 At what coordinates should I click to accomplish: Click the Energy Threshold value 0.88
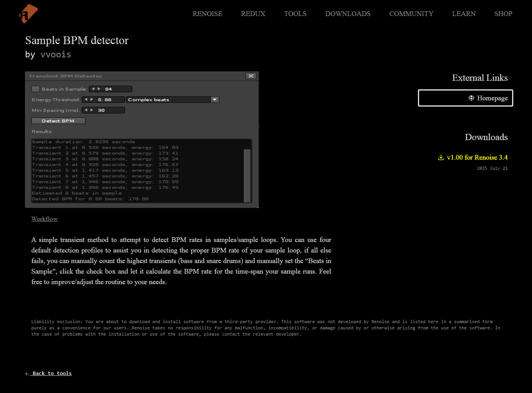(105, 100)
